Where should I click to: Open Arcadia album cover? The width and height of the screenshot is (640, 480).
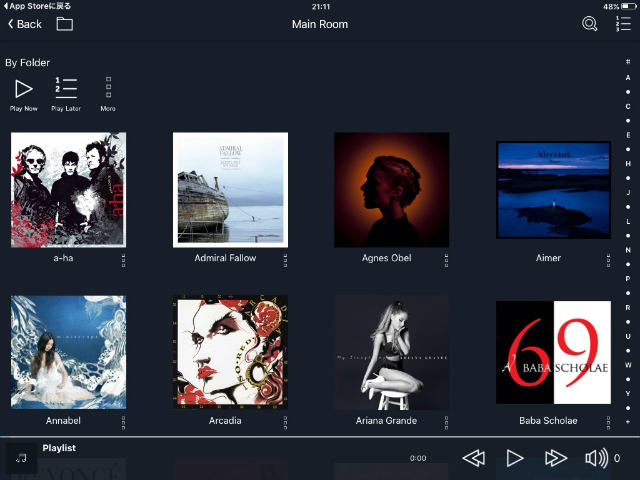[x=230, y=352]
